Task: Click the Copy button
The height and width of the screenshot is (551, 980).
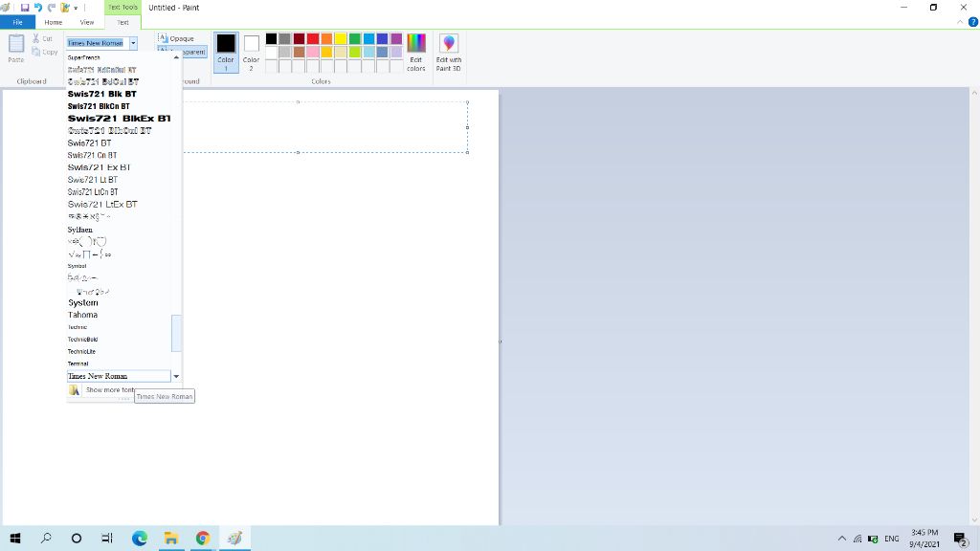Action: [x=44, y=52]
